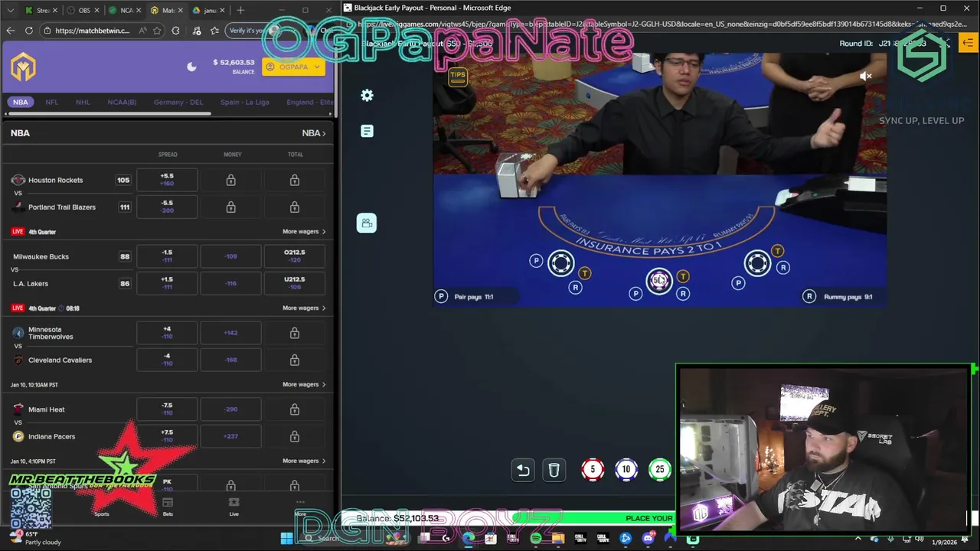Image resolution: width=980 pixels, height=551 pixels.
Task: Expand More wagers for Bucks Lakers game
Action: click(x=304, y=308)
